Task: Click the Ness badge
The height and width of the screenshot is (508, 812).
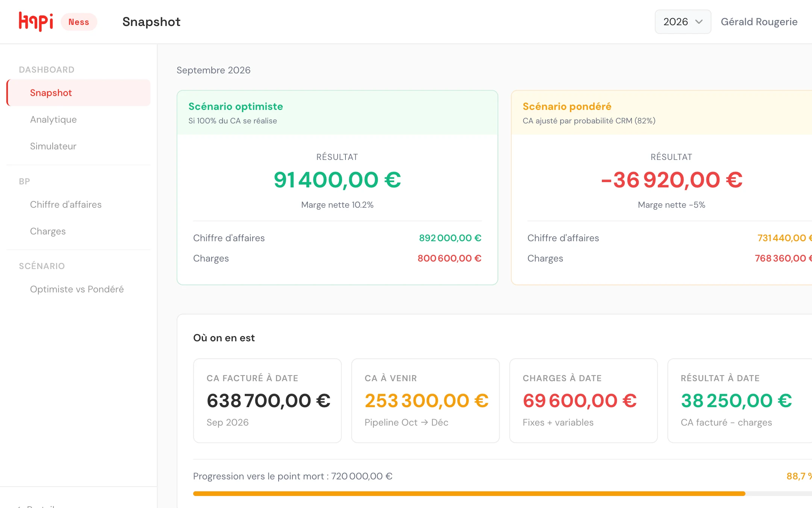Action: [79, 22]
